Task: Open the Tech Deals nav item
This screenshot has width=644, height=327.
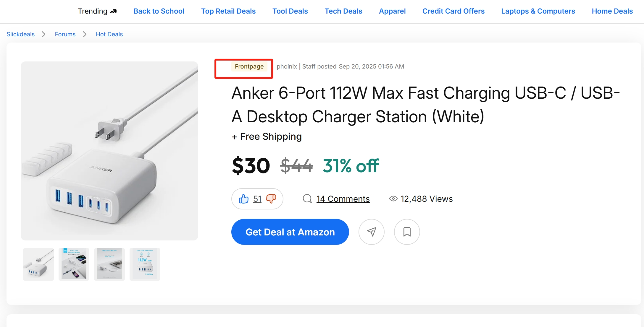Action: tap(343, 11)
